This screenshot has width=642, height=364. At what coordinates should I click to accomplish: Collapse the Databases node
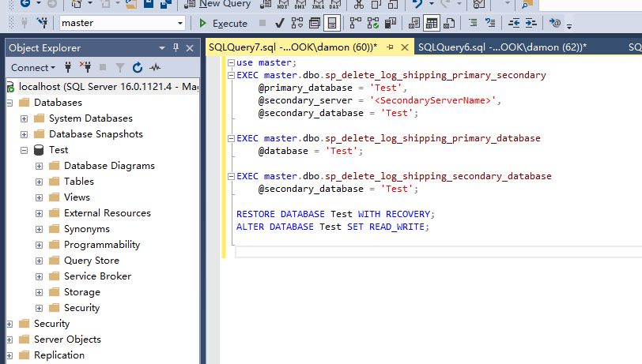9,103
